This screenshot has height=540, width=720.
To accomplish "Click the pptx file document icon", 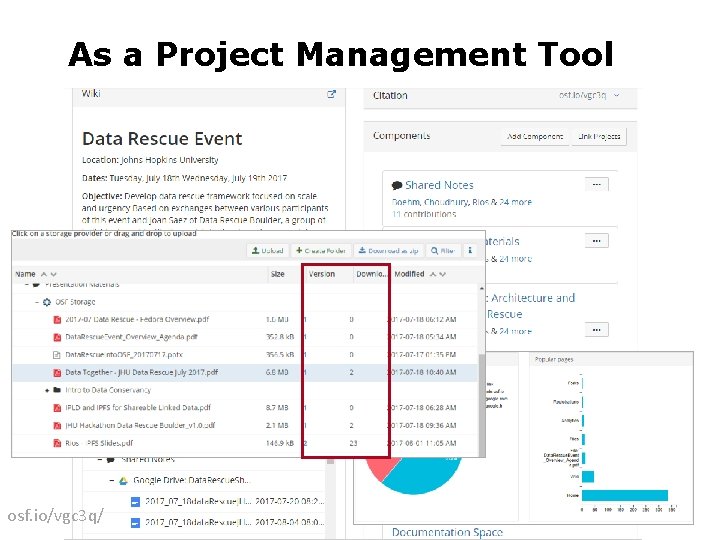I will [x=57, y=355].
